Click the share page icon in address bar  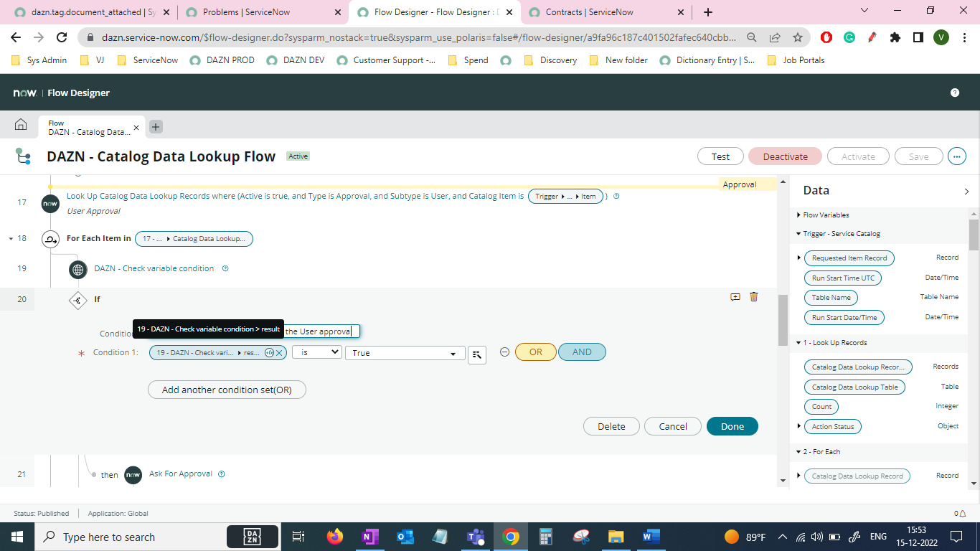775,37
